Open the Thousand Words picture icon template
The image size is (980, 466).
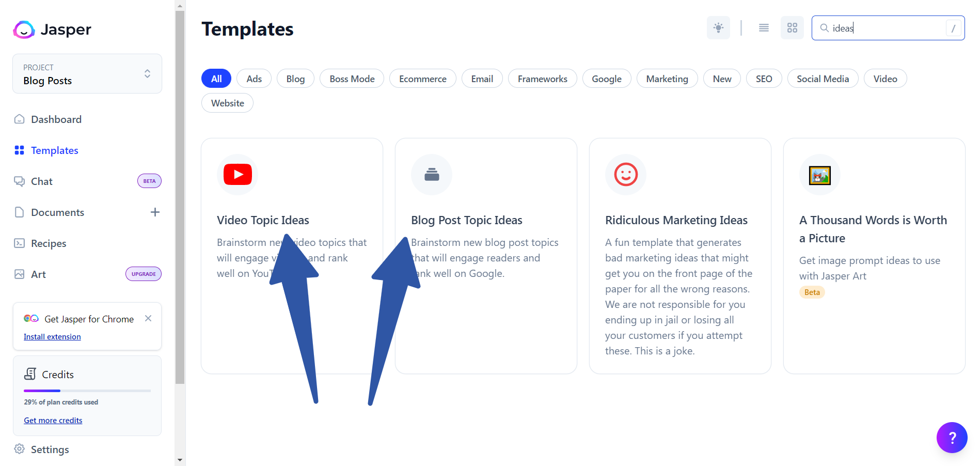tap(820, 175)
